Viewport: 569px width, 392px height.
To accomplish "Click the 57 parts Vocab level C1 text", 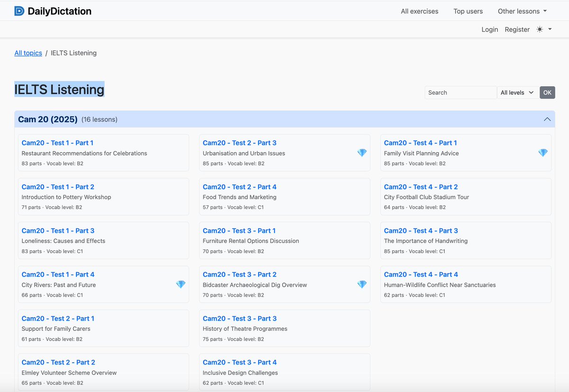I will click(233, 207).
